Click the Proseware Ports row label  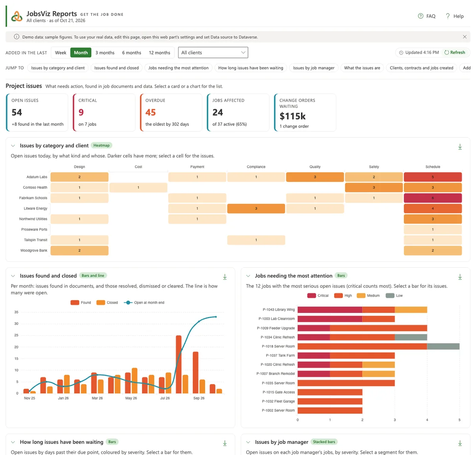click(34, 229)
